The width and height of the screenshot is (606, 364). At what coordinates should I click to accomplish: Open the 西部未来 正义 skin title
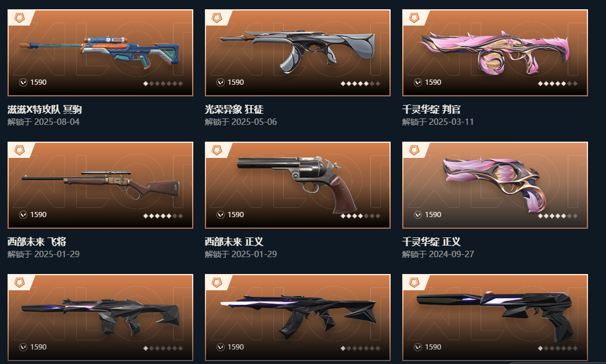(234, 242)
